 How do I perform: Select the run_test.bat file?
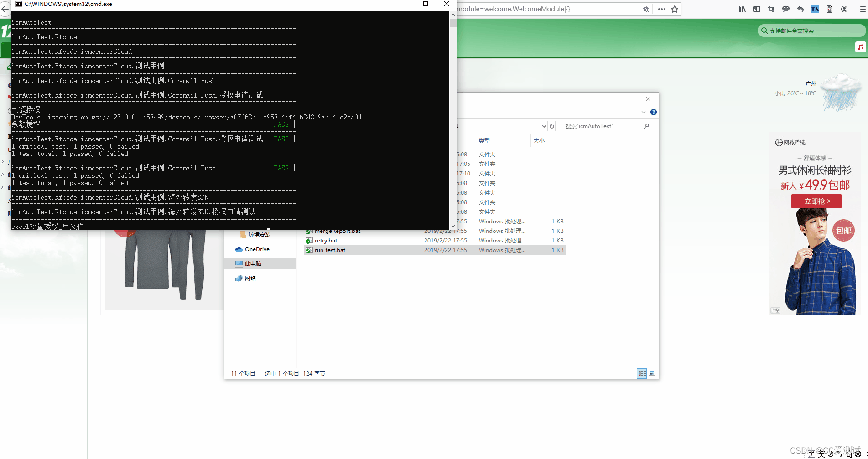(x=435, y=250)
